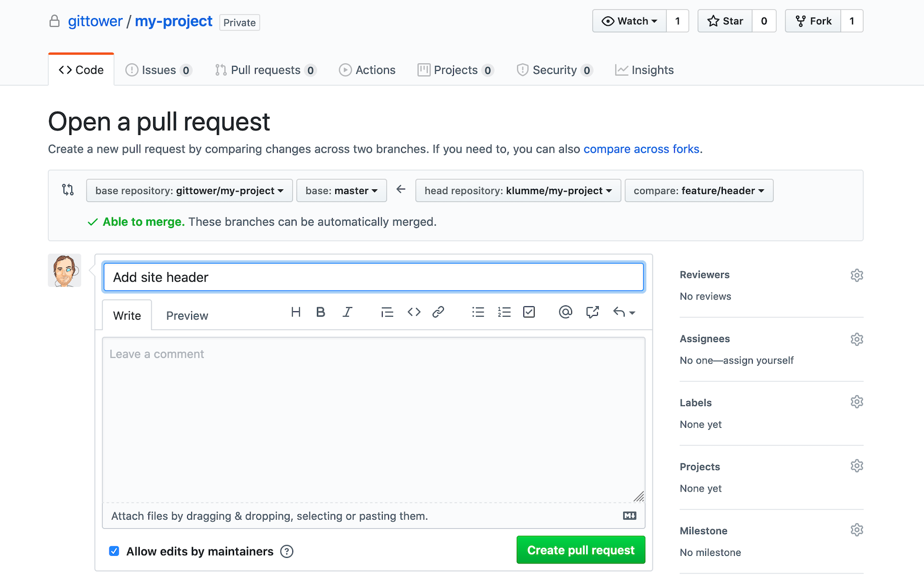Screen dimensions: 924x578
Task: Insert a code snippet with code icon
Action: (414, 312)
